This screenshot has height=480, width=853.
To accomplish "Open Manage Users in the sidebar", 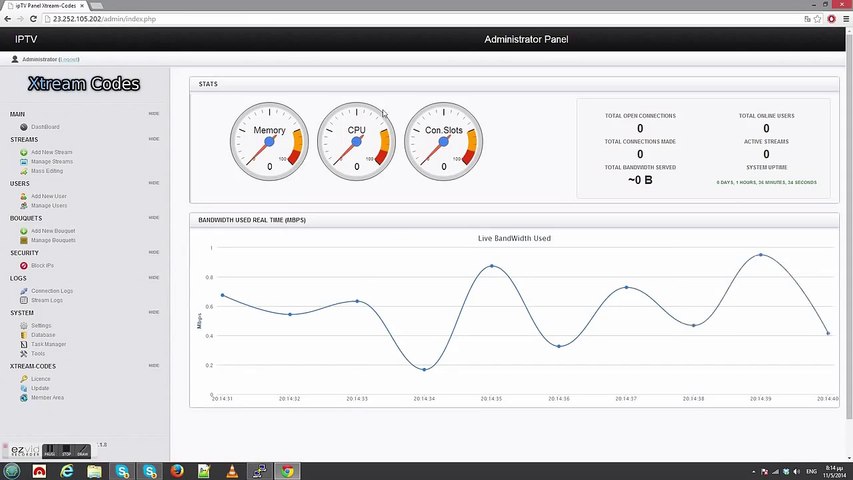I will (49, 206).
